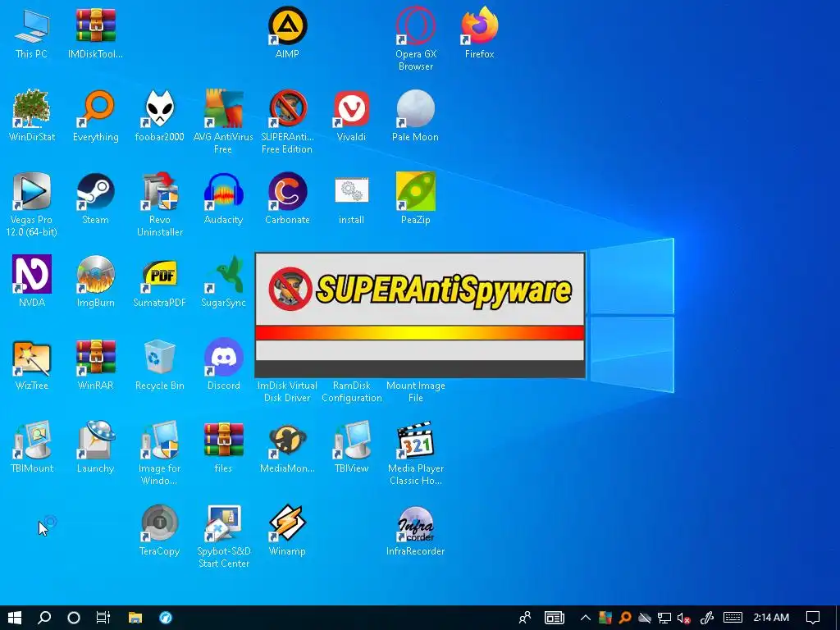Image resolution: width=840 pixels, height=630 pixels.
Task: Open the 2:14 AM clock flyout
Action: 771,618
